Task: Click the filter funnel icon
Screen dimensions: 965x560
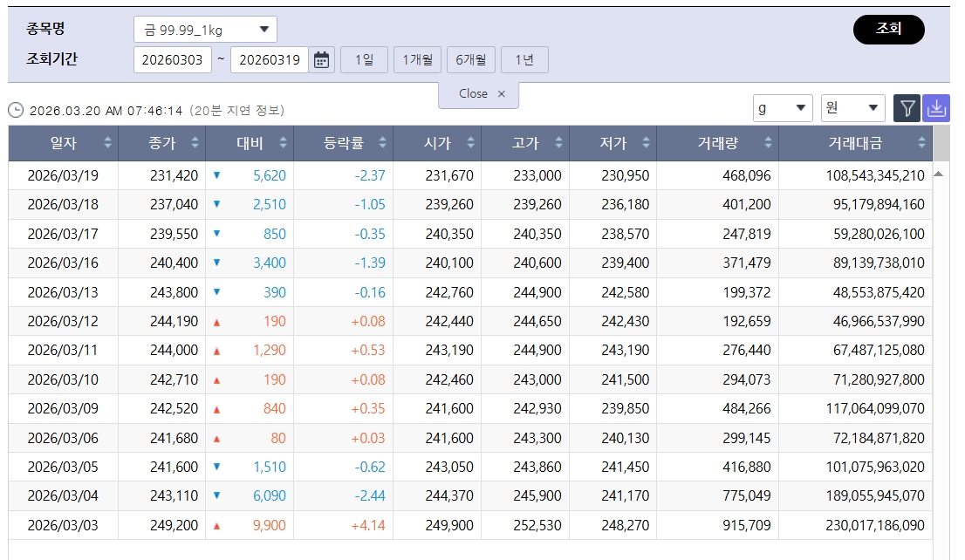Action: [907, 109]
